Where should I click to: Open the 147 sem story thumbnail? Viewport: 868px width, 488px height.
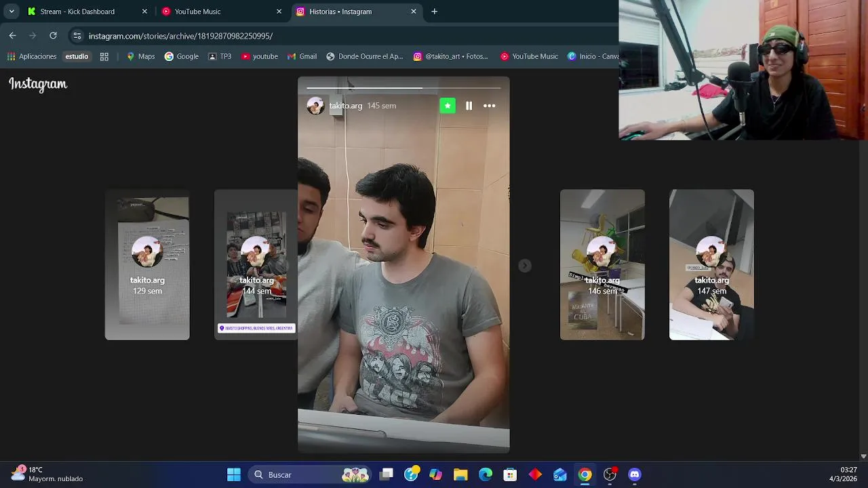click(x=711, y=265)
